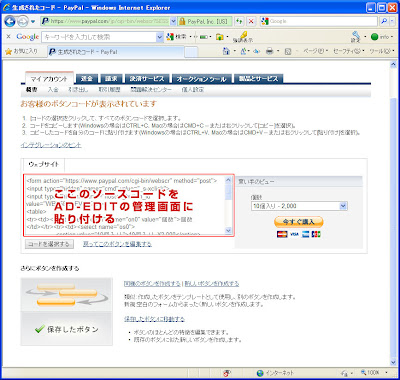Click the Google logo on the toolbar
This screenshot has width=400, height=380.
point(28,37)
